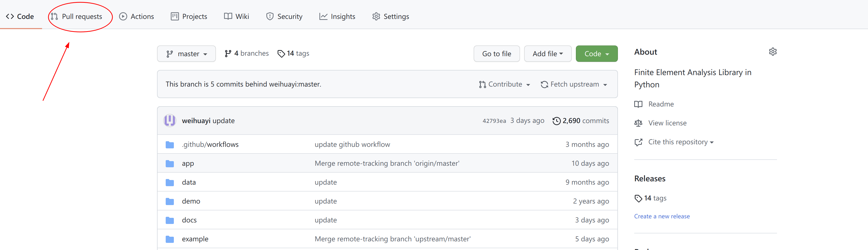Open weihuayi author name link
Viewport: 868px width, 250px height.
[x=196, y=121]
